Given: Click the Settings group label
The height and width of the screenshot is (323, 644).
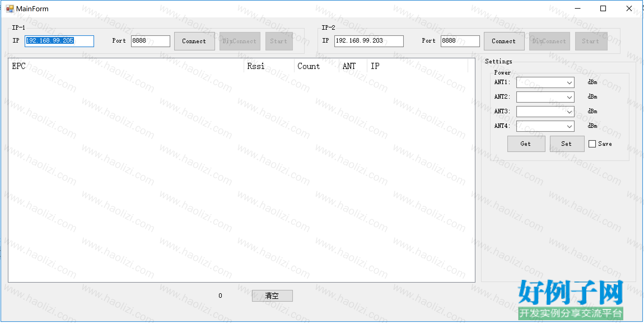Looking at the screenshot, I should [x=499, y=61].
